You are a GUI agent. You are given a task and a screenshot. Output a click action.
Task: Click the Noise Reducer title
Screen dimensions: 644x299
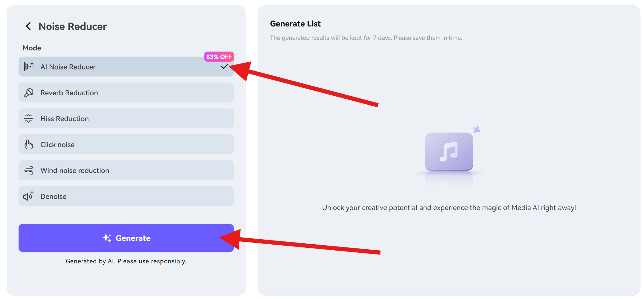tap(73, 26)
